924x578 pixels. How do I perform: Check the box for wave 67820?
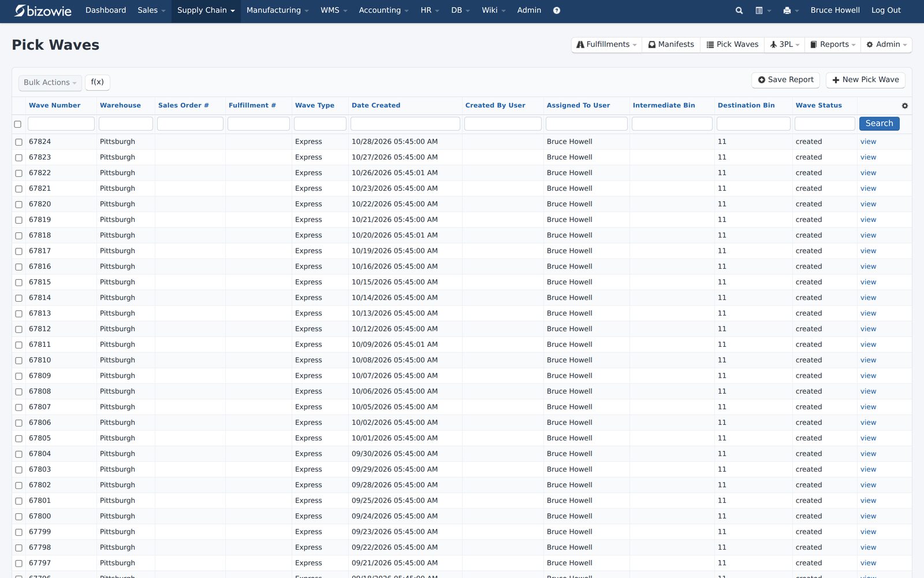[18, 205]
